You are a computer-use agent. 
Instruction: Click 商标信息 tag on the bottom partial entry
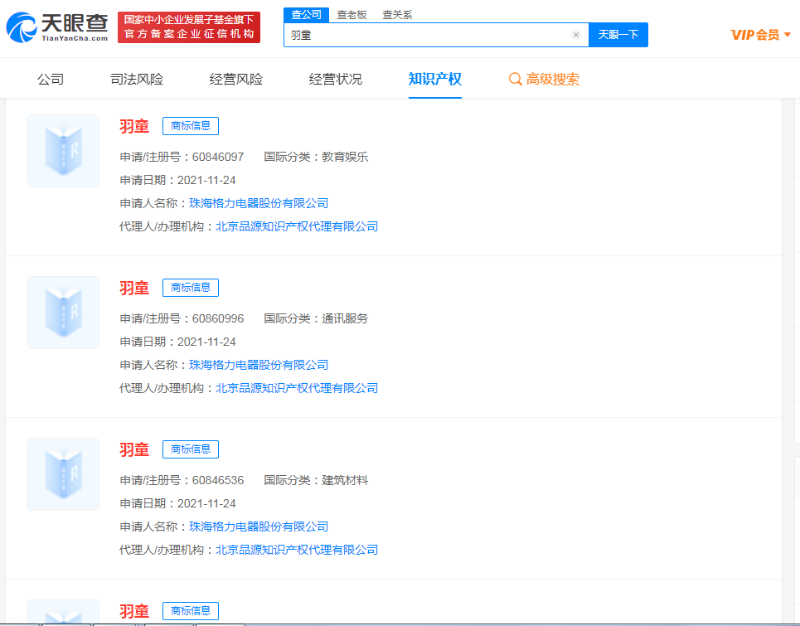pyautogui.click(x=190, y=611)
